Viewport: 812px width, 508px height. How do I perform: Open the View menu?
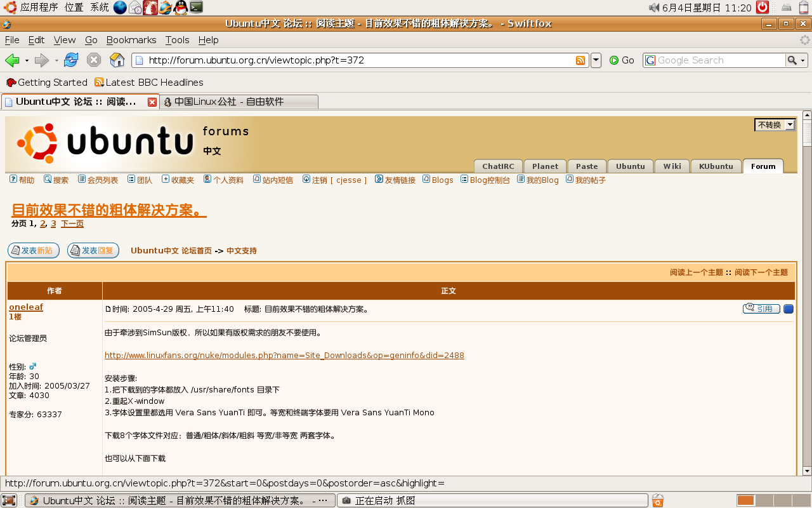[65, 39]
